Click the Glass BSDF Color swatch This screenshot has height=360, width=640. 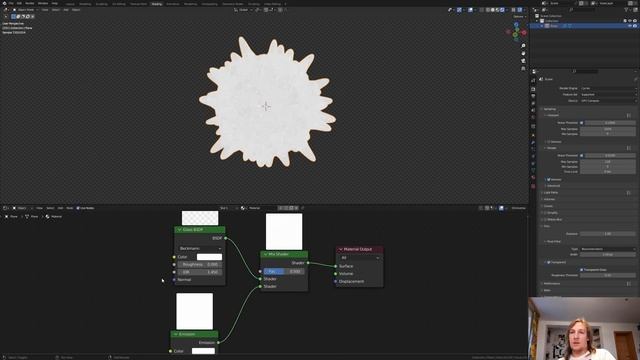coord(209,257)
